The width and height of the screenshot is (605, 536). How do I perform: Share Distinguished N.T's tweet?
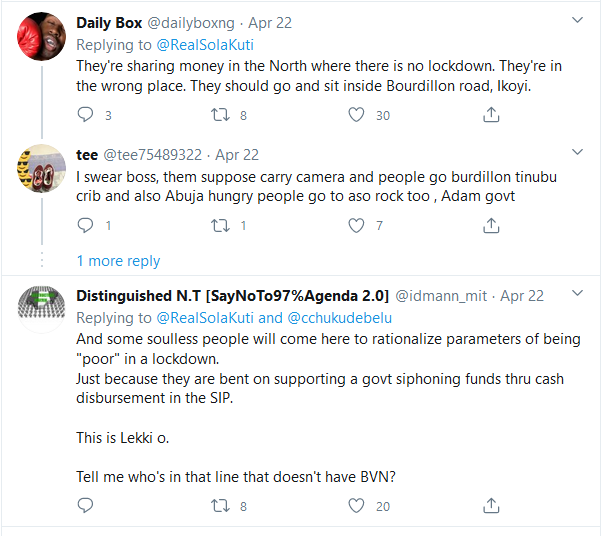click(x=491, y=507)
